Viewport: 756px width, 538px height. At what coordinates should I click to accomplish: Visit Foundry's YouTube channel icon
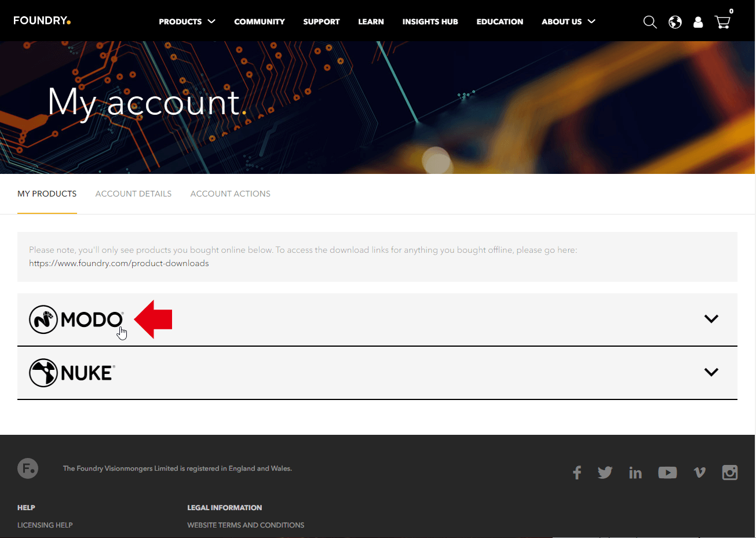tap(667, 472)
